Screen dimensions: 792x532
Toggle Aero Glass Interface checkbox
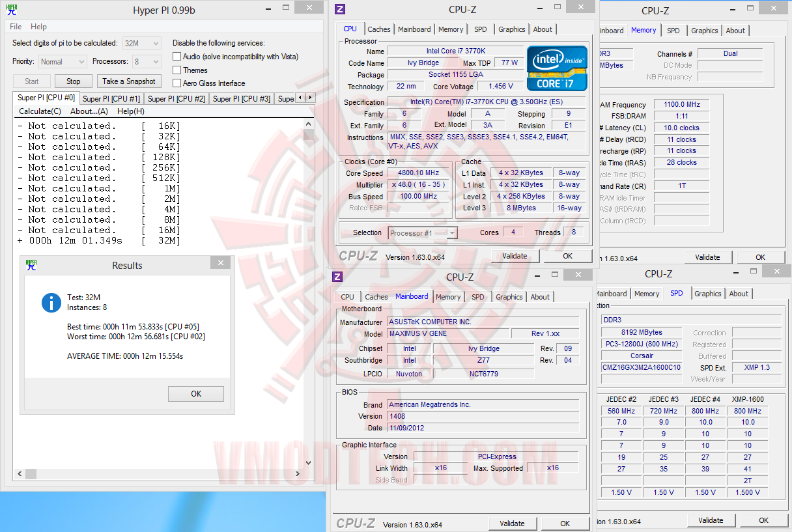tap(177, 83)
